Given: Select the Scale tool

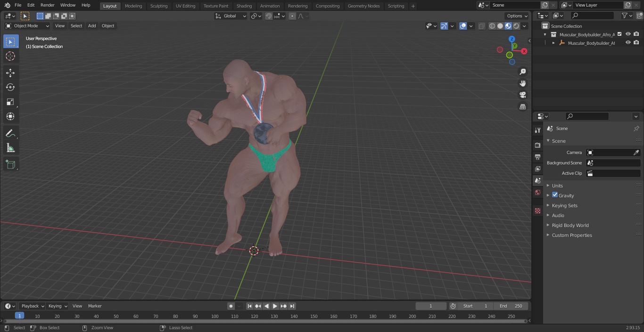Looking at the screenshot, I should (x=10, y=102).
